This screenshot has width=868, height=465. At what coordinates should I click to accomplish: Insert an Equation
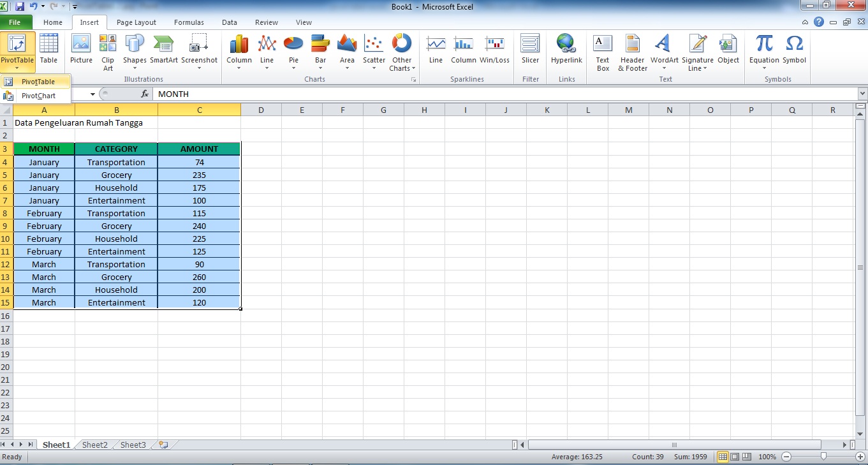pos(763,48)
